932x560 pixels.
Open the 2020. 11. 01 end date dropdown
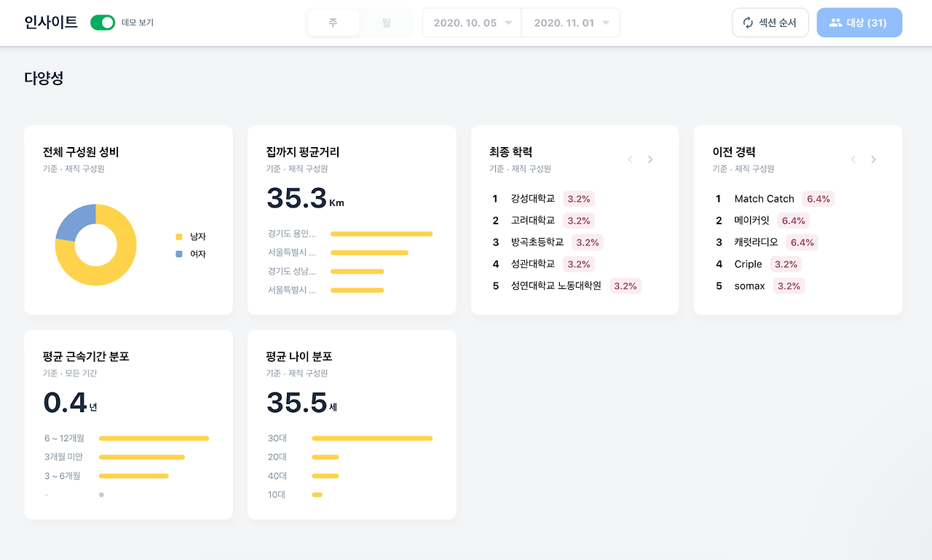[572, 23]
